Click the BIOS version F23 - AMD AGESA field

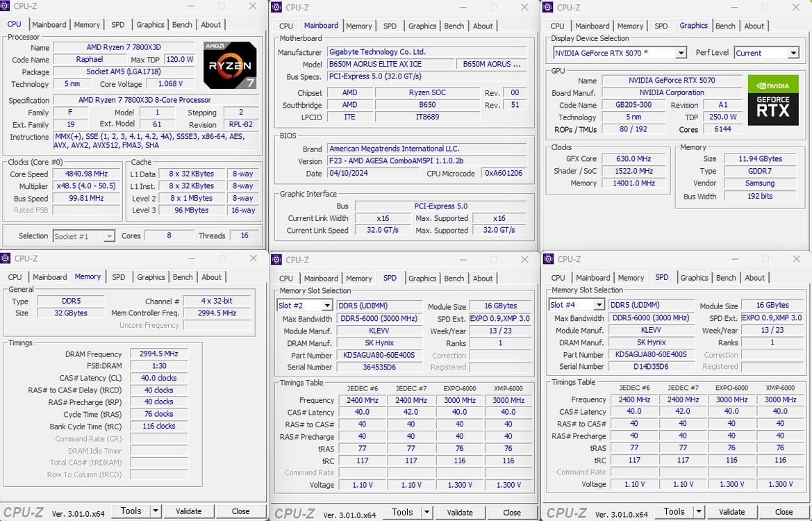coord(426,161)
